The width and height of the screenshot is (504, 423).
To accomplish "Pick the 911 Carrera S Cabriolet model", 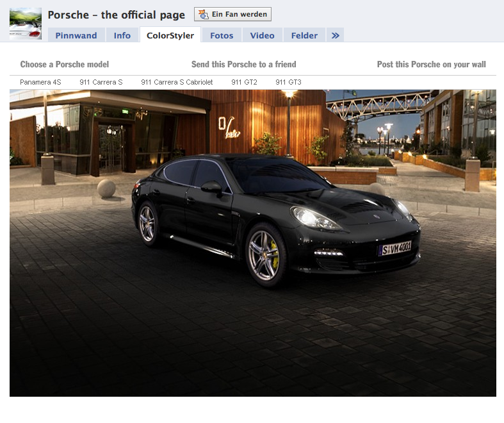I will [177, 82].
